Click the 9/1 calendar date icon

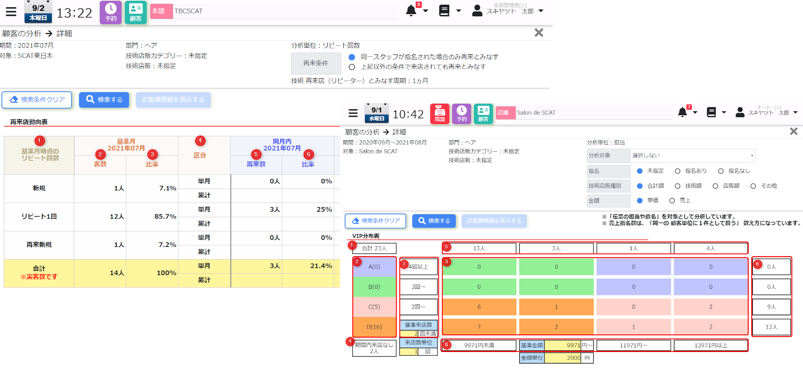pos(376,113)
